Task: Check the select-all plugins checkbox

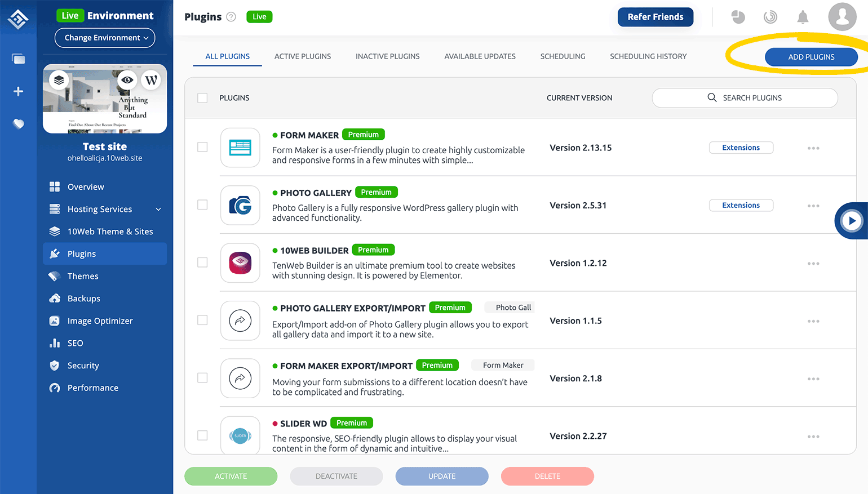Action: pos(202,97)
